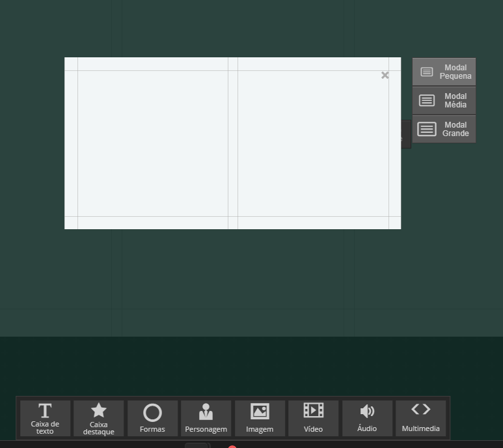Click the dark tab behind the modal's right edge
The image size is (503, 448).
coord(406,134)
